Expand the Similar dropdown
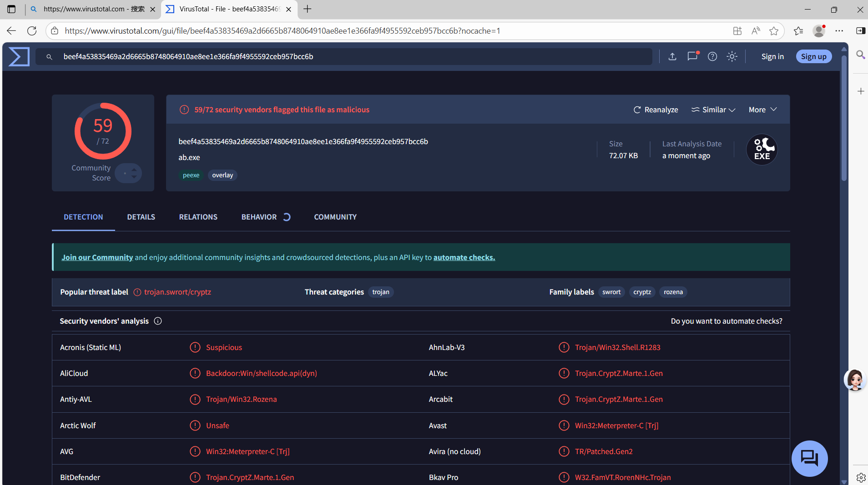This screenshot has width=868, height=485. click(x=713, y=110)
